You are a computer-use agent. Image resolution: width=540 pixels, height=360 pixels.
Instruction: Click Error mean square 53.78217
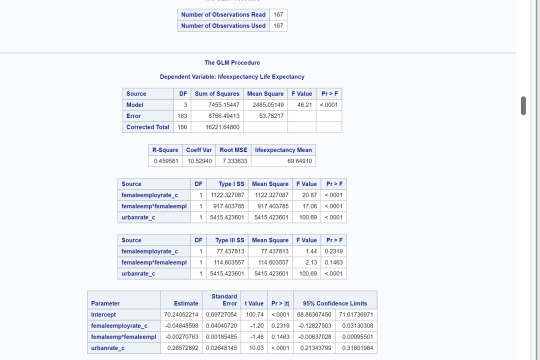click(x=271, y=116)
